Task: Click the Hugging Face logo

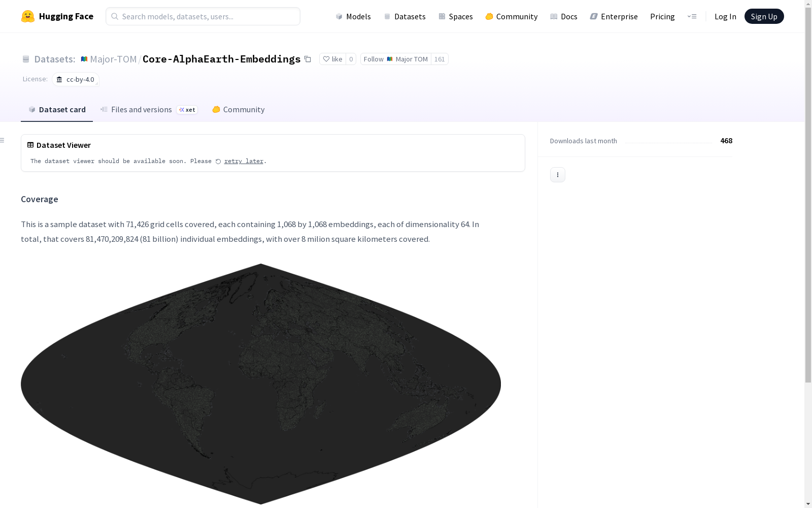Action: click(57, 16)
